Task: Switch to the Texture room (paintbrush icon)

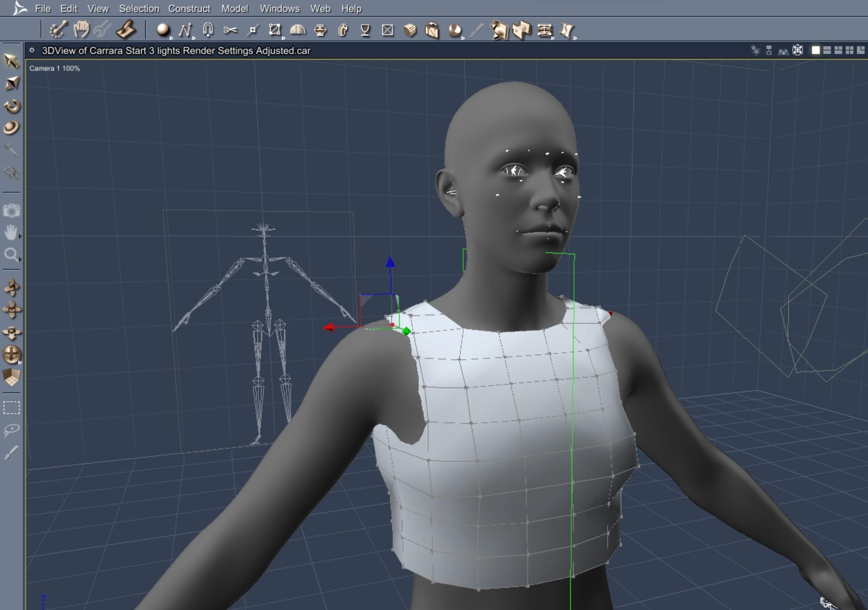Action: [x=126, y=30]
